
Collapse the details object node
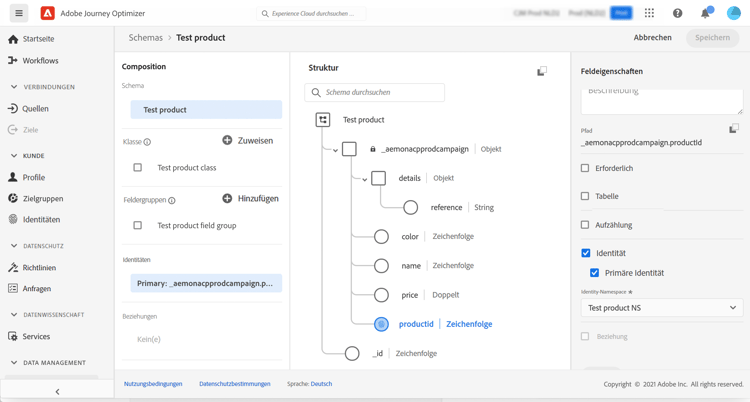coord(365,179)
